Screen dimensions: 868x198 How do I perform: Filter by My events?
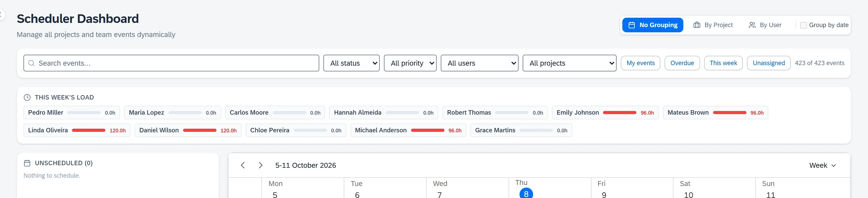pyautogui.click(x=641, y=63)
